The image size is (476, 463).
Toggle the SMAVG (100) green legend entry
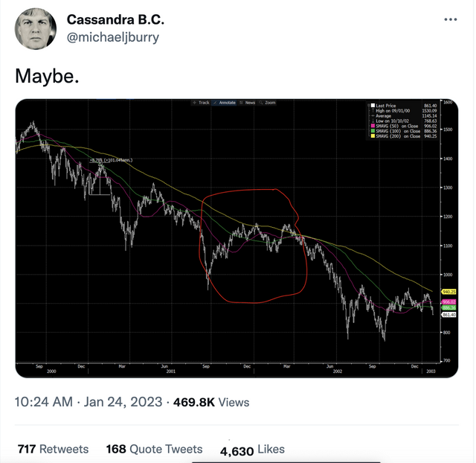coord(403,131)
